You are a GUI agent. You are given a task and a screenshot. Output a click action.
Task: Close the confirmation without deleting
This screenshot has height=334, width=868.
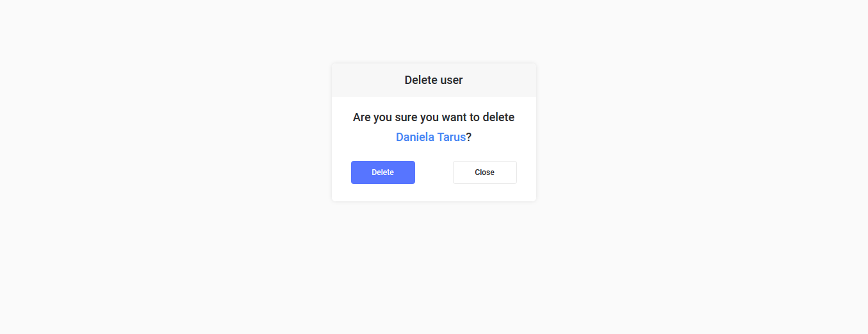coord(485,172)
